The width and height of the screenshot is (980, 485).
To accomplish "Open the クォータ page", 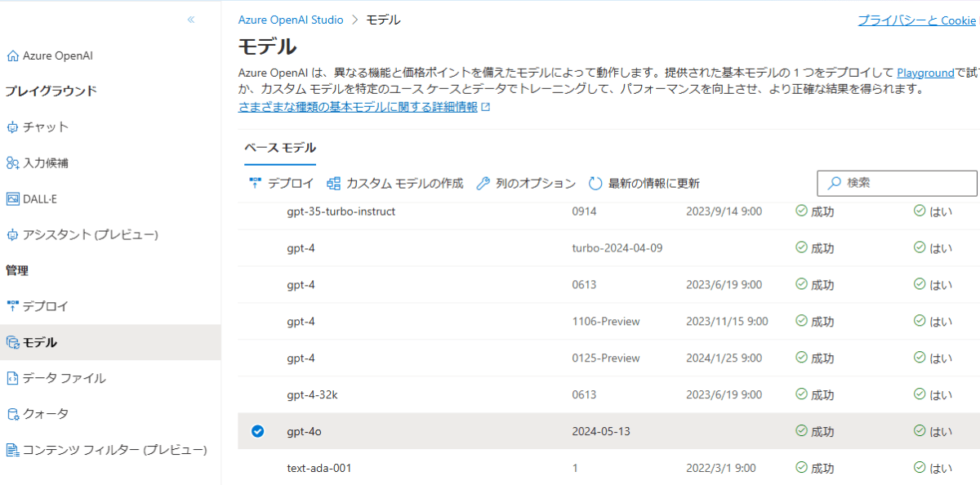I will 46,414.
